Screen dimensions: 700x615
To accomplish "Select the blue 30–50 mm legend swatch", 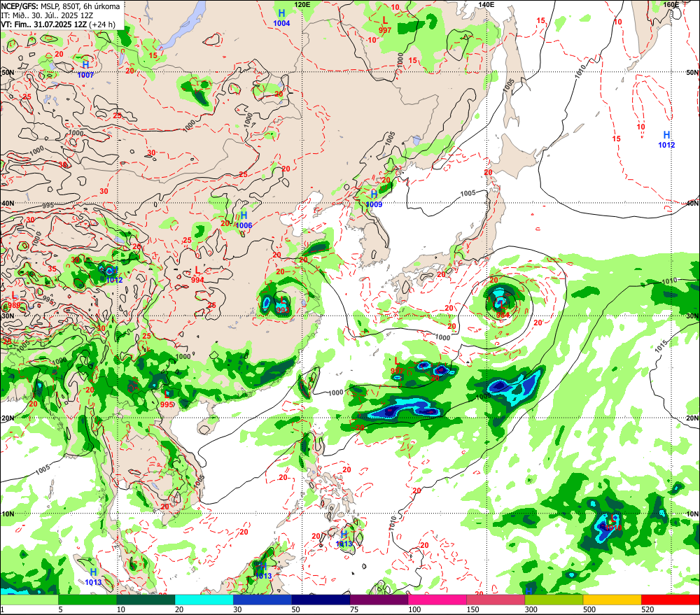I will (262, 600).
